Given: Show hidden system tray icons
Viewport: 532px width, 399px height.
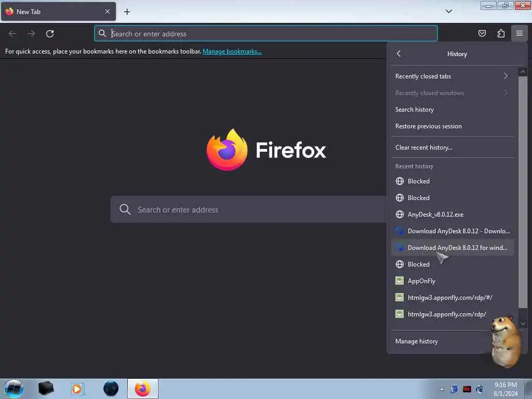Looking at the screenshot, I should (x=442, y=389).
